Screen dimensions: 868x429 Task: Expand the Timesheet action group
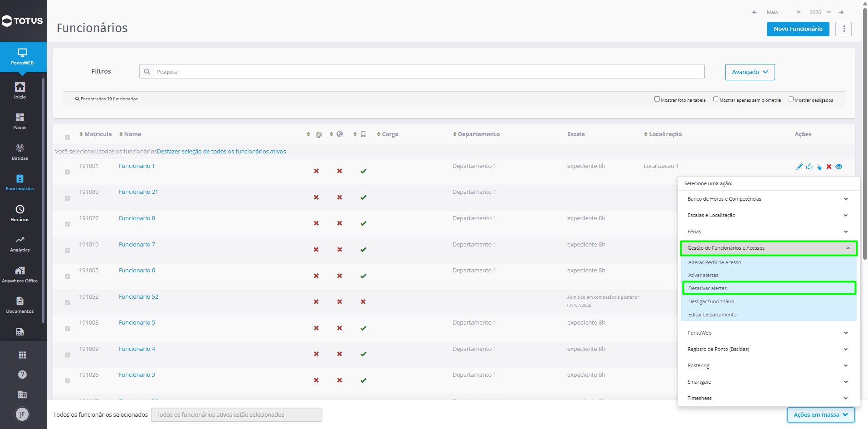point(768,398)
